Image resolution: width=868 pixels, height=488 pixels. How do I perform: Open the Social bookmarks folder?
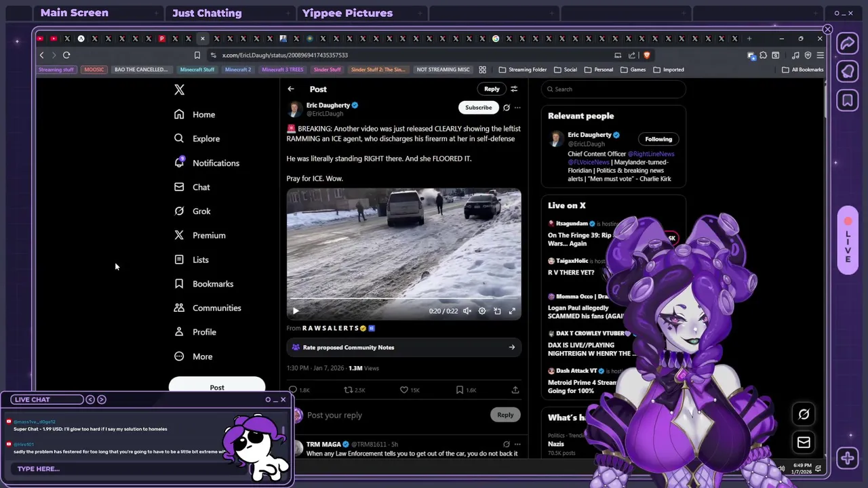[566, 69]
